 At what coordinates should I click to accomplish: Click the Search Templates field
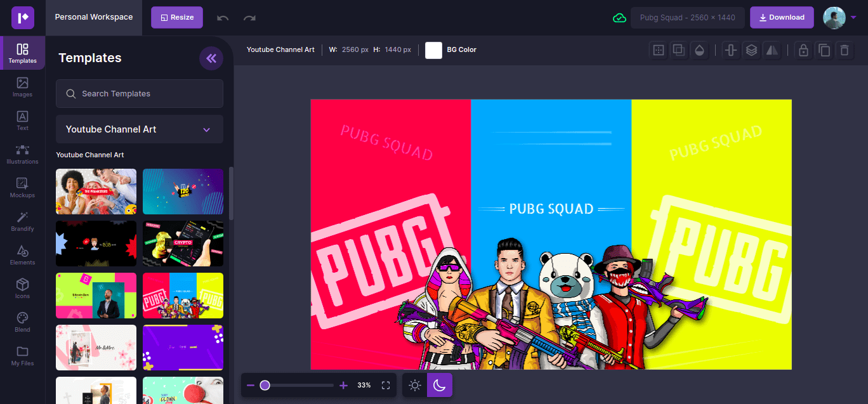[x=140, y=94]
